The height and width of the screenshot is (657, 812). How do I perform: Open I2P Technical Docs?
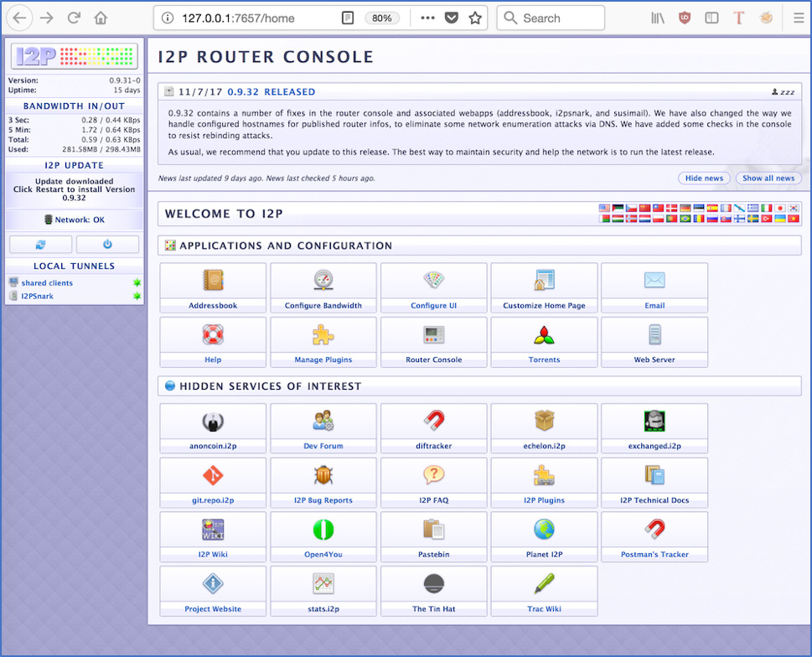tap(654, 483)
